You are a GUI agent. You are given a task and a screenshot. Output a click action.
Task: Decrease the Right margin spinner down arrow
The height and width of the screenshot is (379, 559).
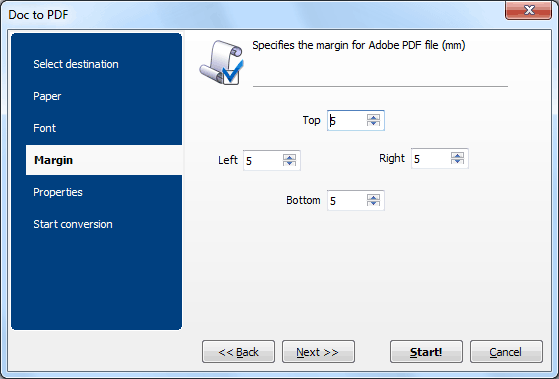point(457,161)
